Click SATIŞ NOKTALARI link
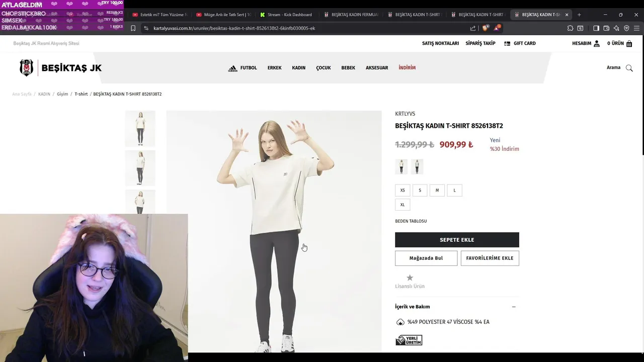 [x=440, y=44]
